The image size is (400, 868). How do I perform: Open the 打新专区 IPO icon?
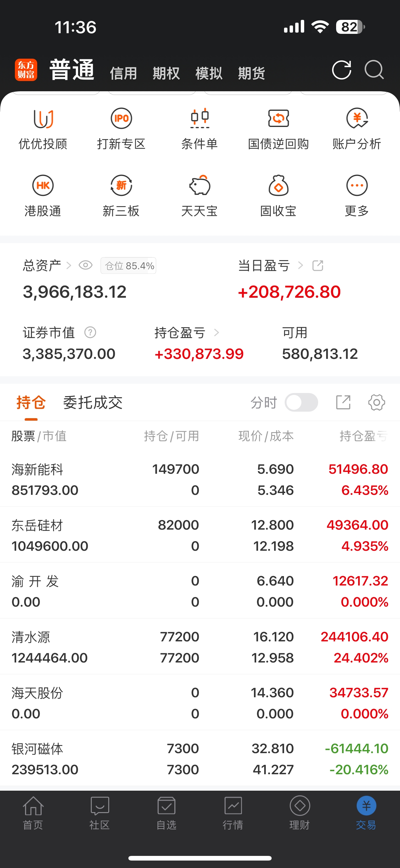tap(121, 119)
